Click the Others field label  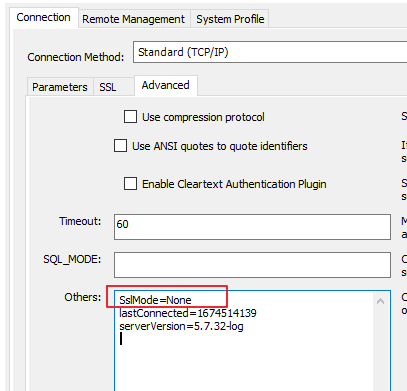click(x=83, y=297)
